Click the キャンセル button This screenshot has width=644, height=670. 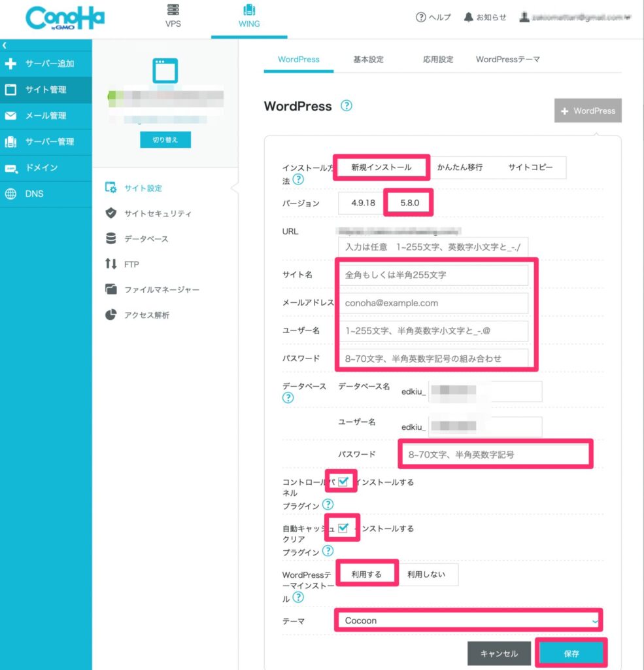[499, 654]
